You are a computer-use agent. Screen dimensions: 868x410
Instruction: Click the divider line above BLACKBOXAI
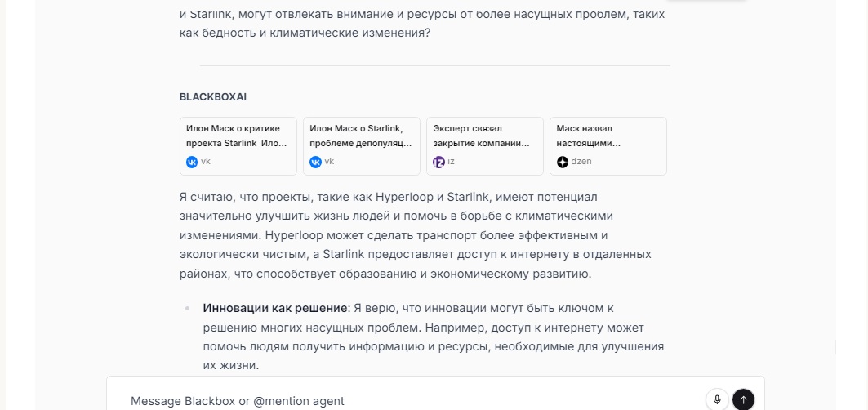pyautogui.click(x=434, y=65)
